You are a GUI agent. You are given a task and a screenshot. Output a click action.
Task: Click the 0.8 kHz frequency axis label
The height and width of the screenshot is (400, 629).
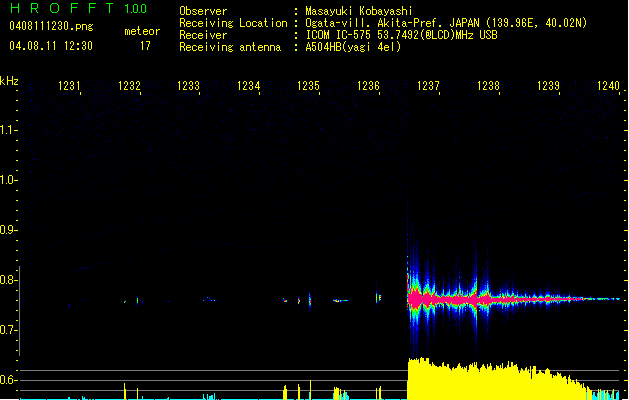point(7,280)
